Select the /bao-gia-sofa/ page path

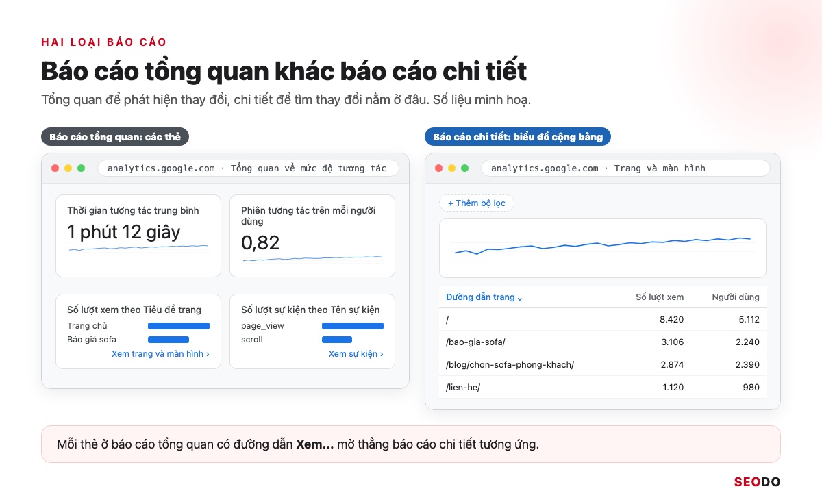click(475, 342)
